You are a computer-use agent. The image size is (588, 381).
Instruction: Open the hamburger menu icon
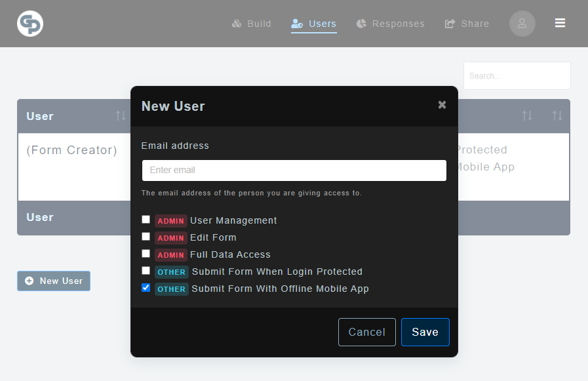click(x=560, y=22)
